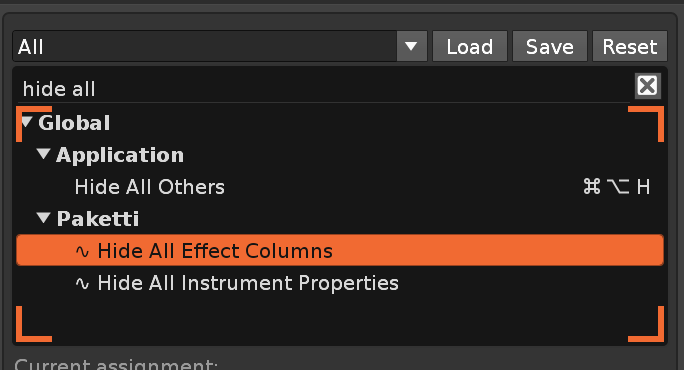This screenshot has height=370, width=684.
Task: Clear the 'hide all' search text
Action: pos(647,86)
